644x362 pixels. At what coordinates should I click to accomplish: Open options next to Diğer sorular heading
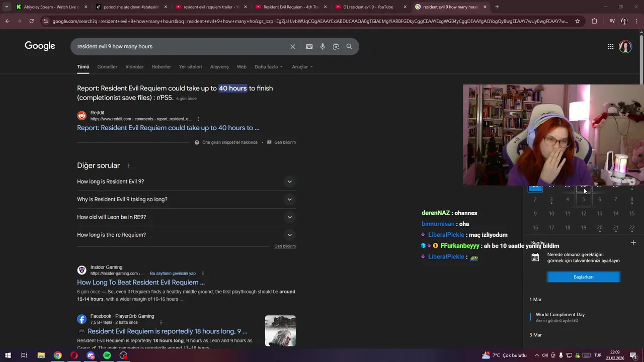coord(129,165)
